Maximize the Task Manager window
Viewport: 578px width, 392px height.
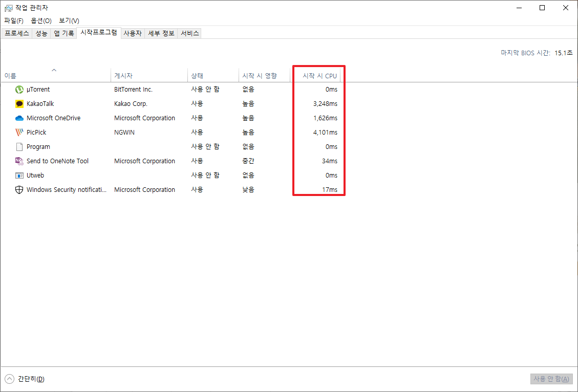point(542,8)
